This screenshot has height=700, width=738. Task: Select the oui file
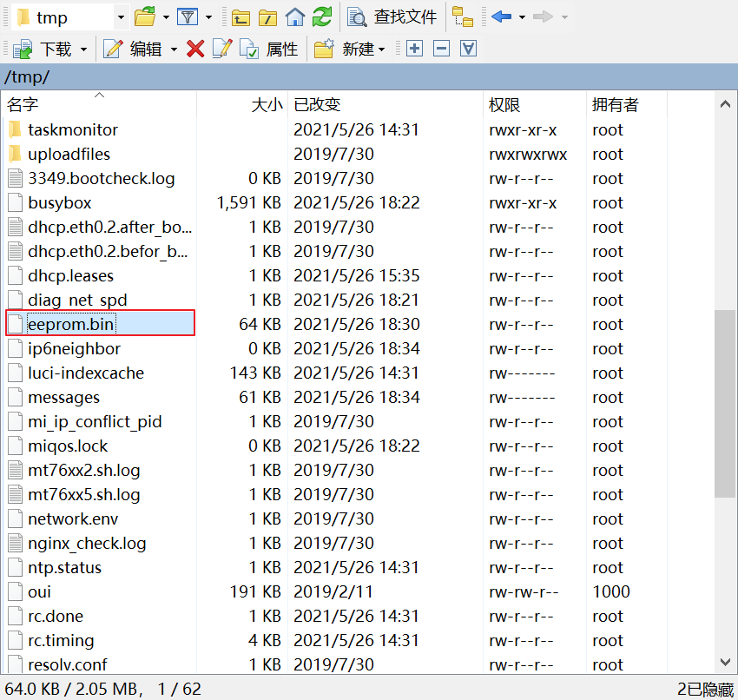pyautogui.click(x=39, y=591)
